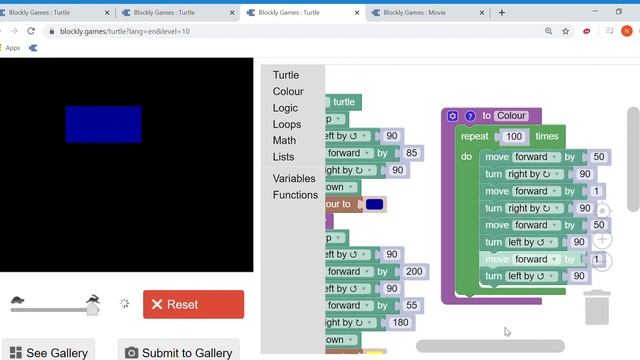Open forward dropdown on the move by 200 block
The width and height of the screenshot is (640, 360).
tap(349, 272)
